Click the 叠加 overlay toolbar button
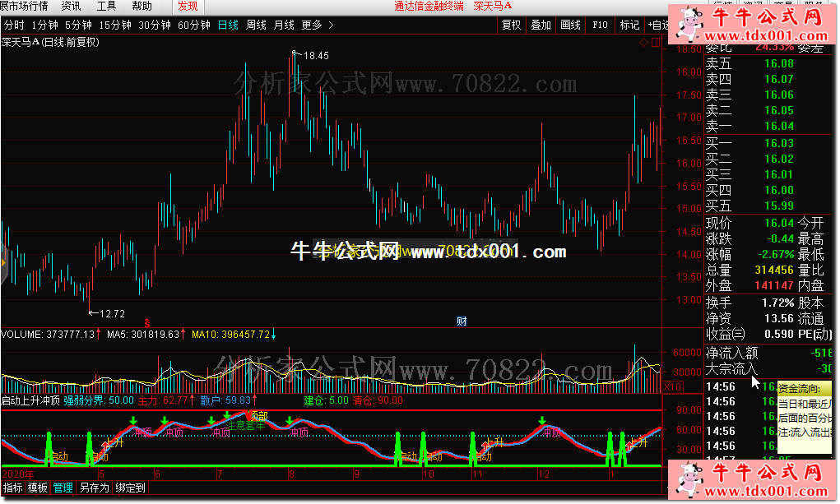 pos(541,25)
